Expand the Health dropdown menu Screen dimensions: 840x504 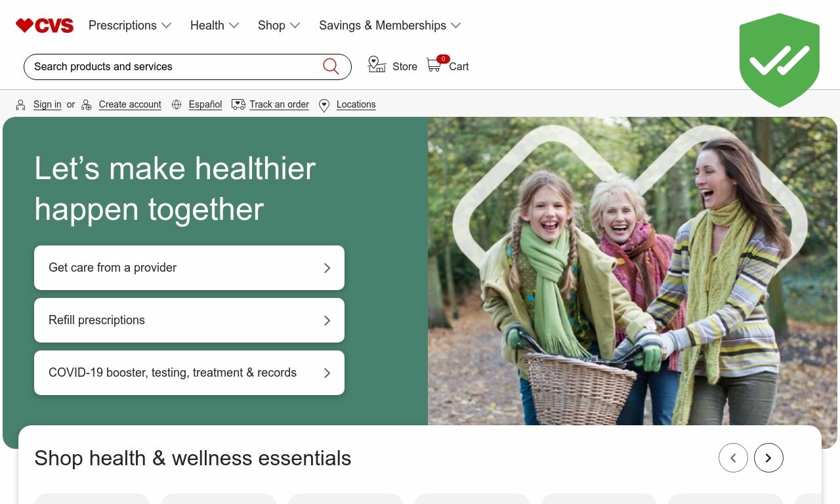[215, 26]
